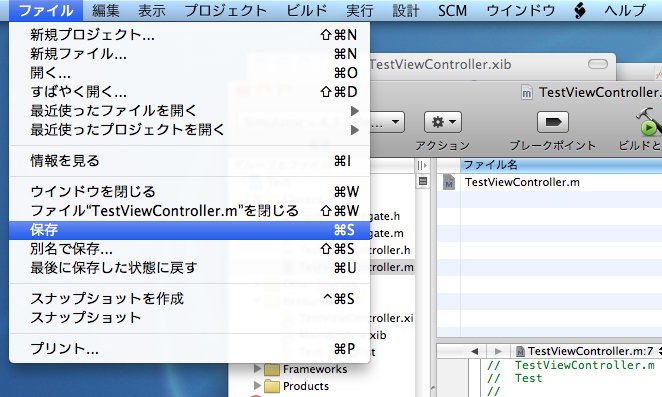Expand the Products group triangle
This screenshot has height=397, width=662.
[x=257, y=386]
